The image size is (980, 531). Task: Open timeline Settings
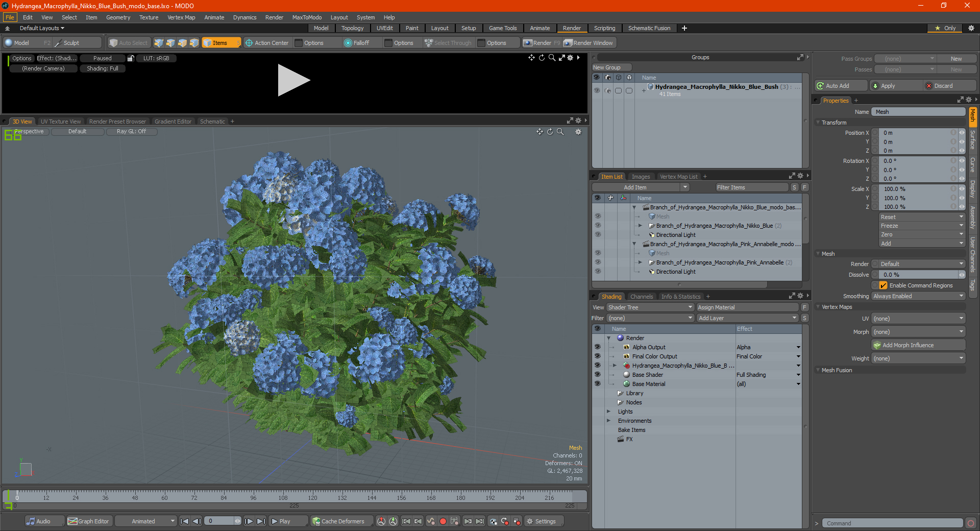click(x=545, y=521)
